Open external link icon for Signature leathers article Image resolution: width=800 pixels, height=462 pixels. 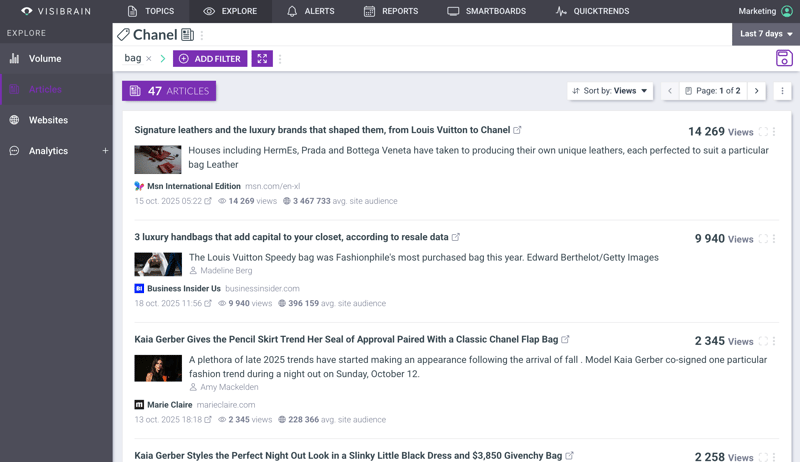[x=517, y=130]
